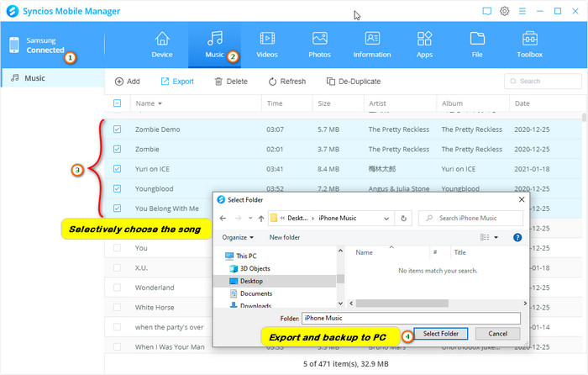Go up one folder level in dialog

point(261,218)
